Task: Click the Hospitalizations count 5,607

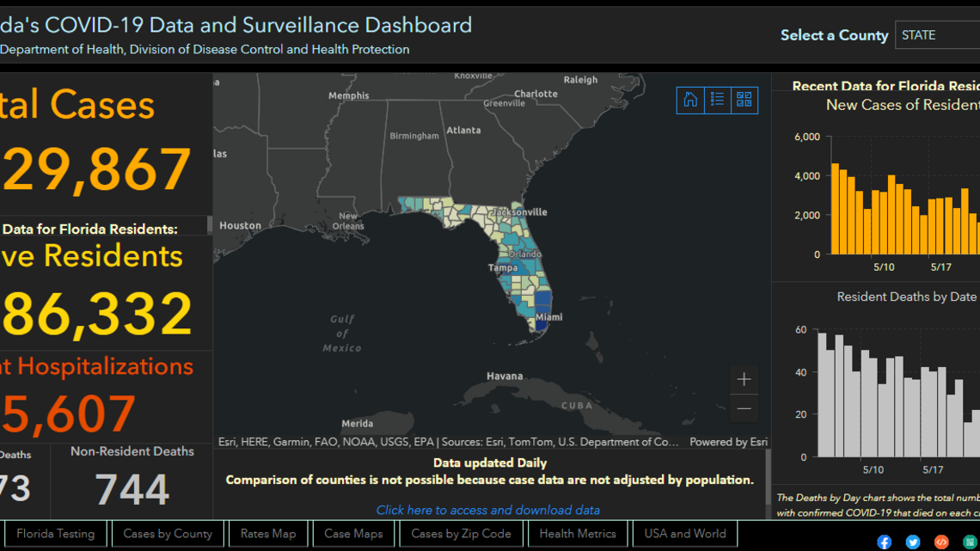Action: click(x=68, y=413)
